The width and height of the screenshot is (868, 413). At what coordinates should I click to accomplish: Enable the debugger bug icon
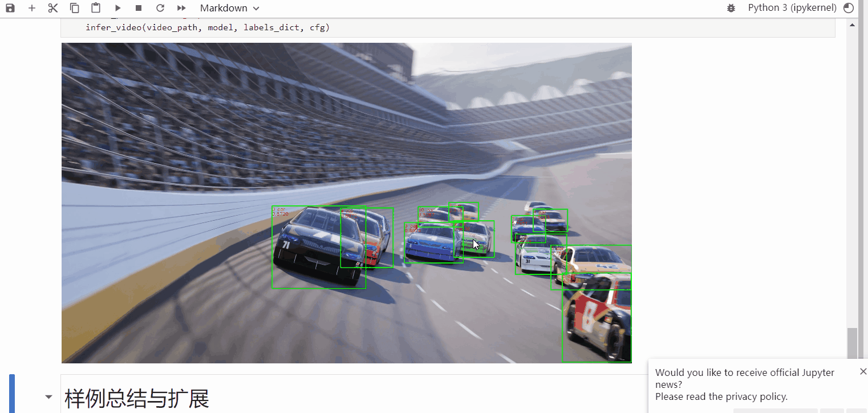pyautogui.click(x=731, y=8)
